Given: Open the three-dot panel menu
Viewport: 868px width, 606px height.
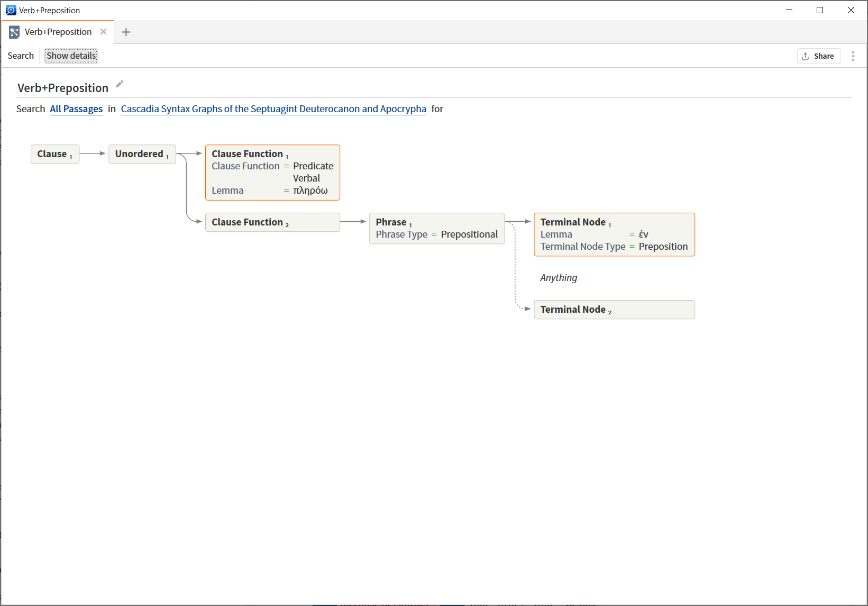Looking at the screenshot, I should tap(853, 56).
